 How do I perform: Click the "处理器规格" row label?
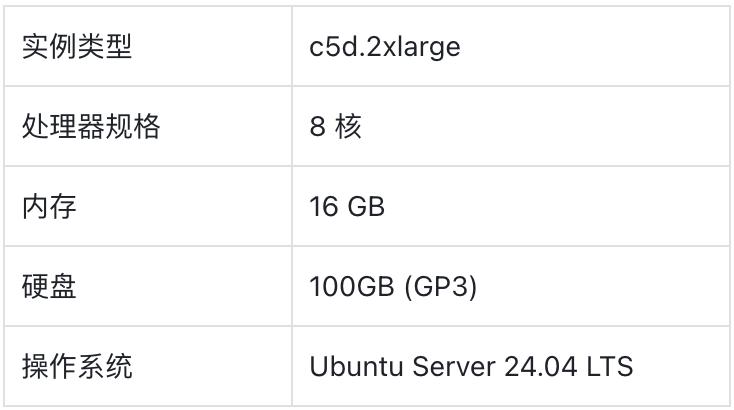pos(91,127)
